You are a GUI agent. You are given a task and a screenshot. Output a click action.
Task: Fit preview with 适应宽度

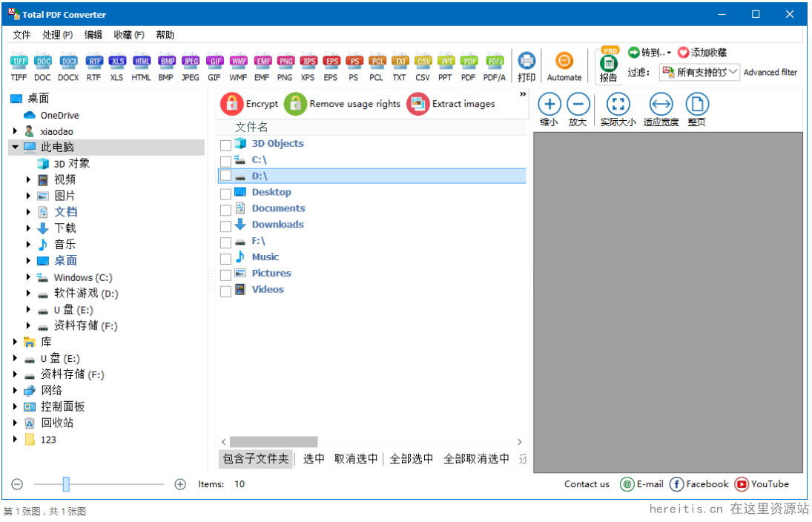[x=661, y=109]
